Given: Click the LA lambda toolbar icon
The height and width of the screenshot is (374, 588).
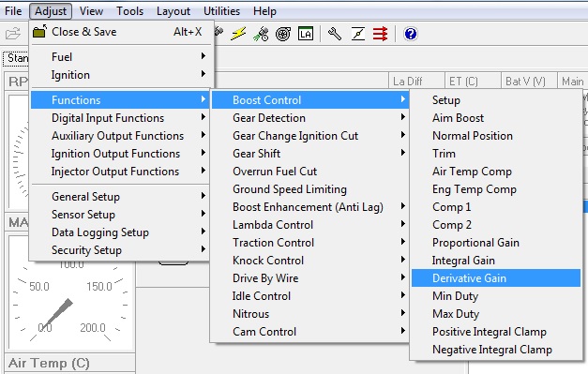Looking at the screenshot, I should pyautogui.click(x=306, y=34).
